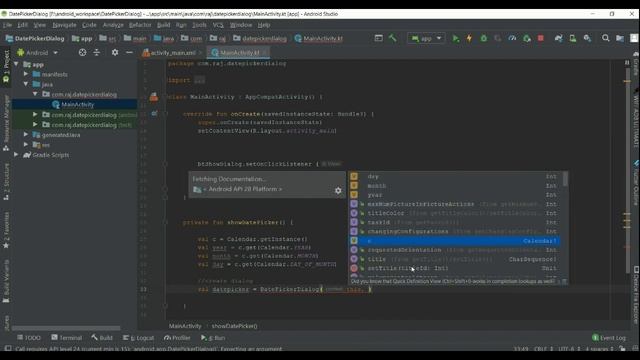Click the Search Everywhere magnifier icon
Viewport: 640px width, 360px height.
pos(606,38)
